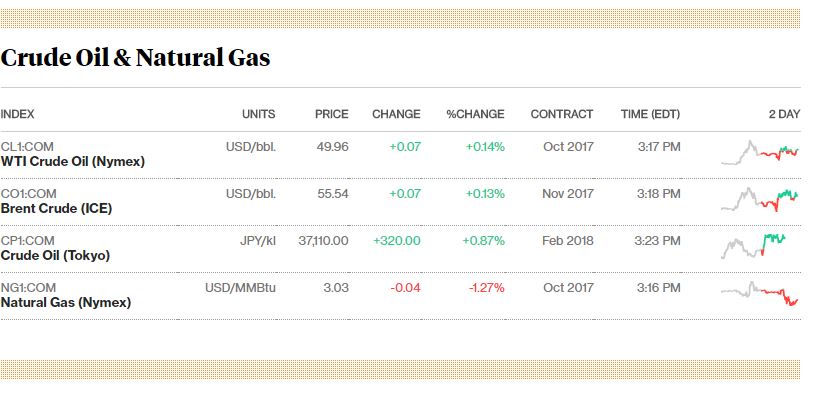Click the Crude Oil & Natural Gas heading
Image resolution: width=814 pixels, height=393 pixels.
pos(135,57)
